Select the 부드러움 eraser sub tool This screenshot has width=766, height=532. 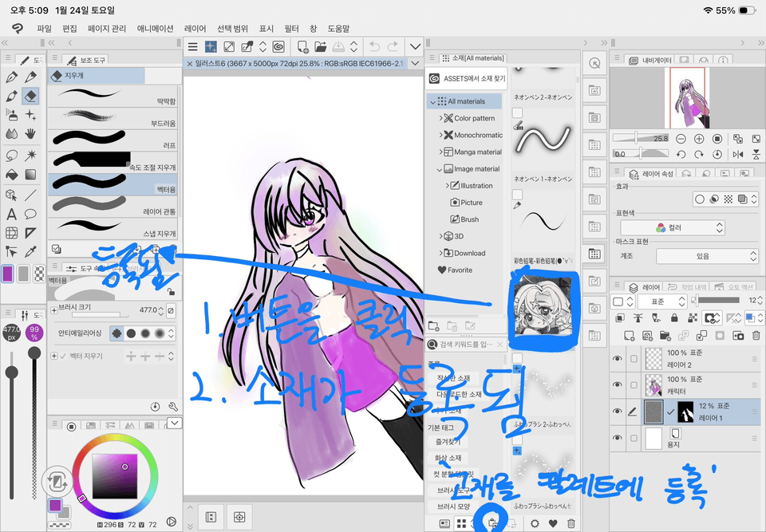113,118
